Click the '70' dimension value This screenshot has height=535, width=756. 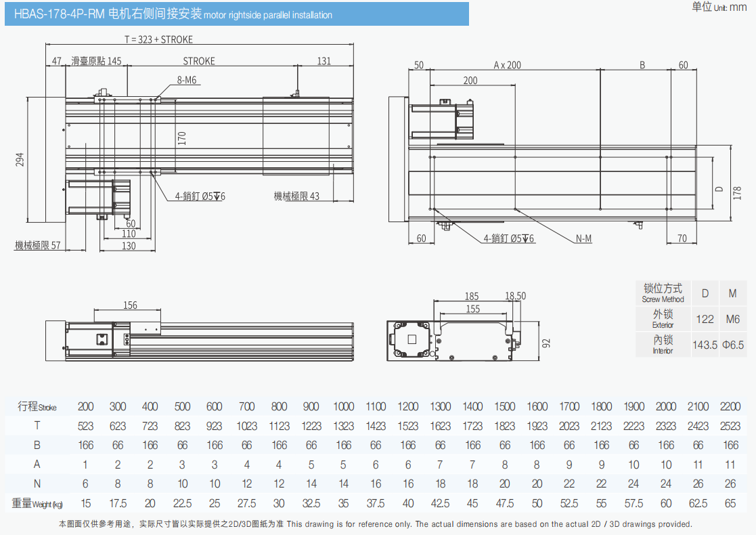coord(682,238)
